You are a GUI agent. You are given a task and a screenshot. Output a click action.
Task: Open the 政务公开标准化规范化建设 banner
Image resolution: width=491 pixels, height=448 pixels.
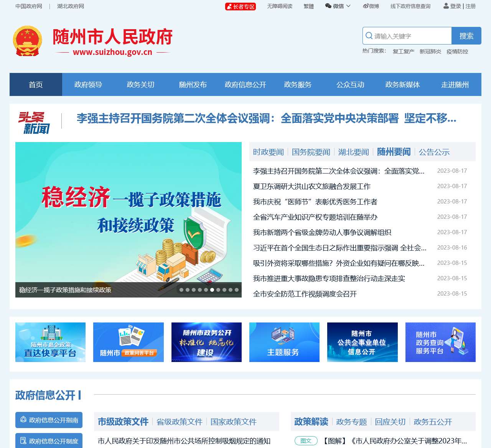(206, 342)
